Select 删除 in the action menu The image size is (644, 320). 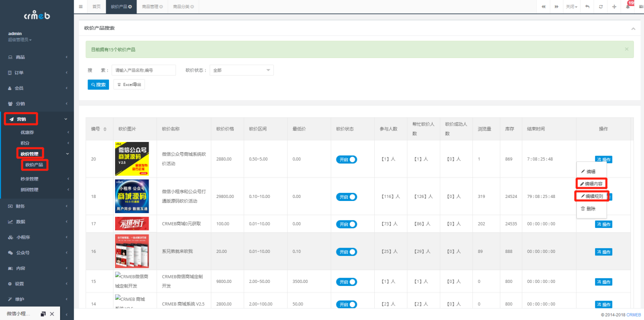click(592, 209)
